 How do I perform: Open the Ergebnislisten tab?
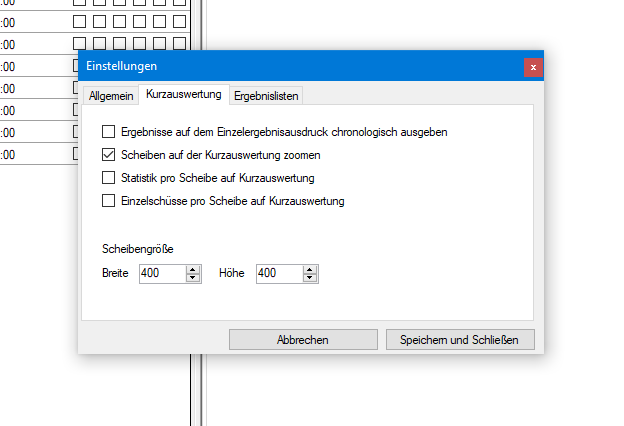[267, 96]
